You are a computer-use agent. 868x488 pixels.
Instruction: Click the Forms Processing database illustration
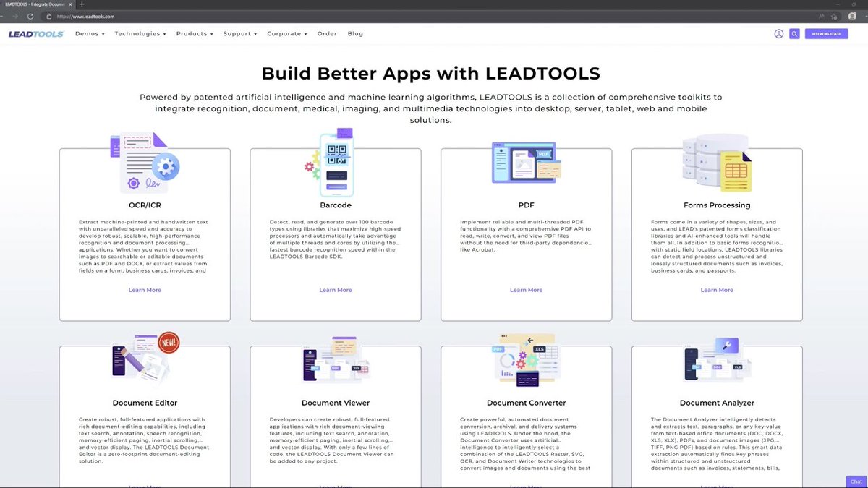click(718, 164)
